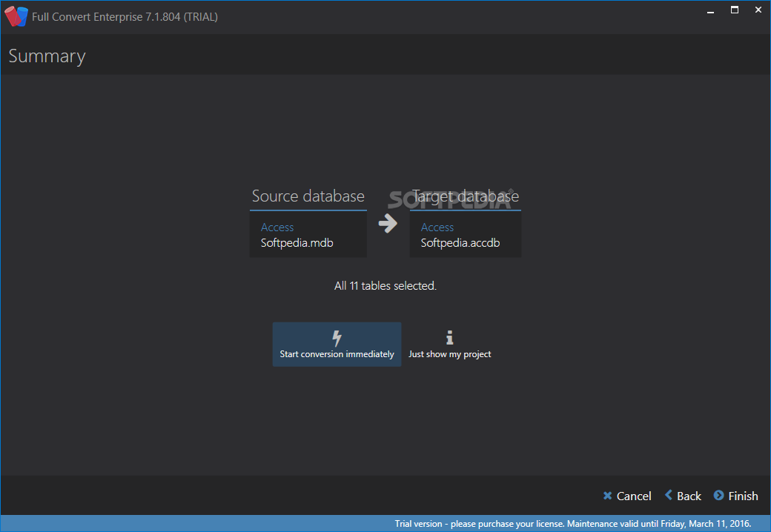The height and width of the screenshot is (532, 771).
Task: Click the Source database heading
Action: pos(308,196)
